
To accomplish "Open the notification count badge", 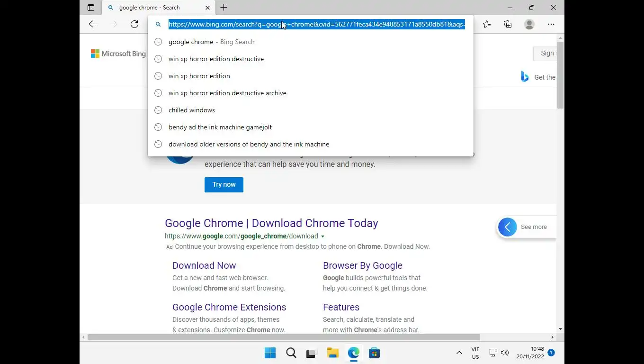I will click(551, 353).
